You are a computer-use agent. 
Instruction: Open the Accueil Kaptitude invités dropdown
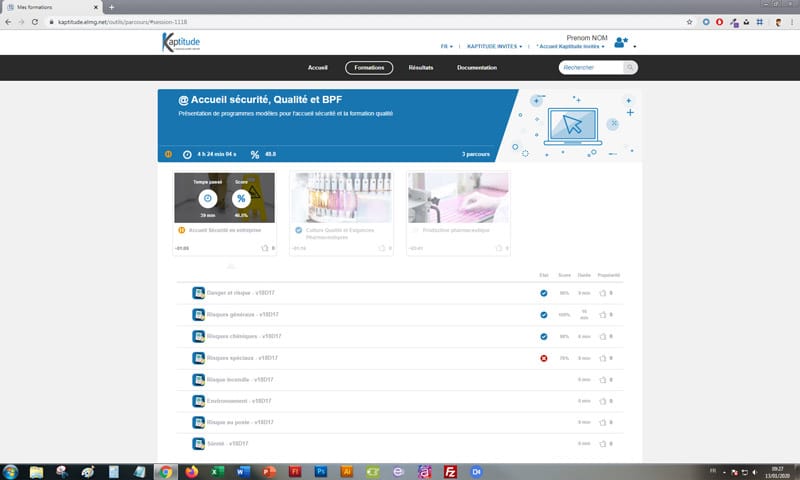tap(571, 46)
